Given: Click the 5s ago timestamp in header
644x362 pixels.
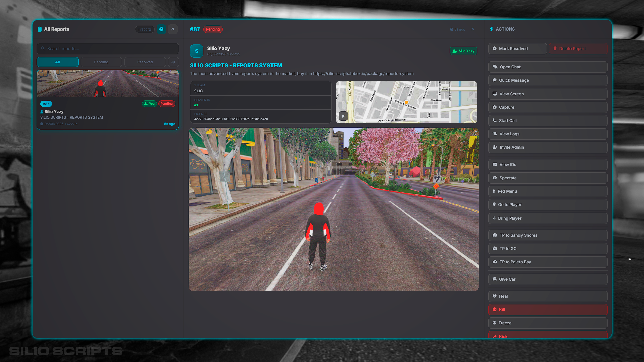Looking at the screenshot, I should [458, 29].
